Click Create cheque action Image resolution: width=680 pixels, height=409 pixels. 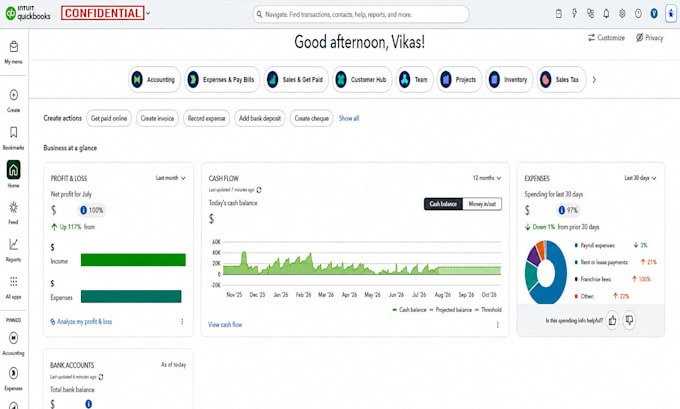pyautogui.click(x=312, y=118)
